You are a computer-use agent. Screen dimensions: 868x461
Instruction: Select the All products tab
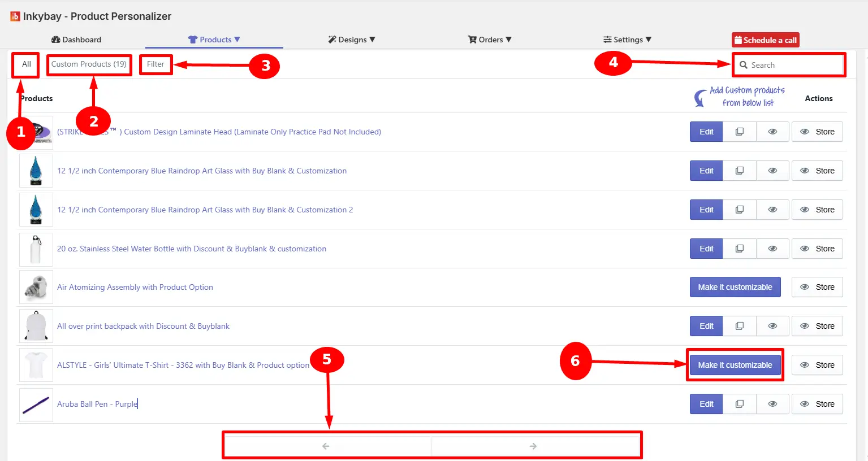tap(27, 64)
